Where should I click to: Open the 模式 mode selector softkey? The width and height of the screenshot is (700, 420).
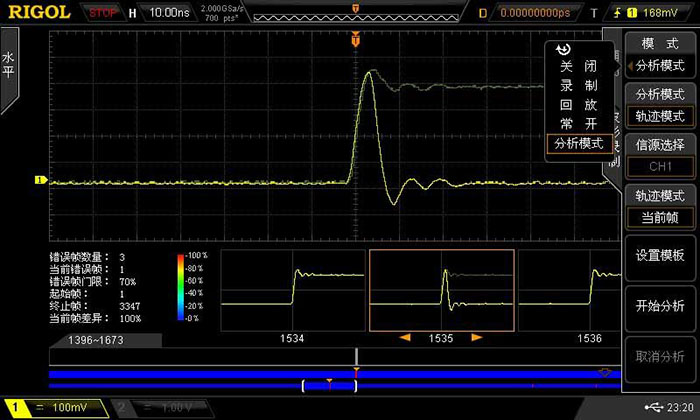click(660, 56)
